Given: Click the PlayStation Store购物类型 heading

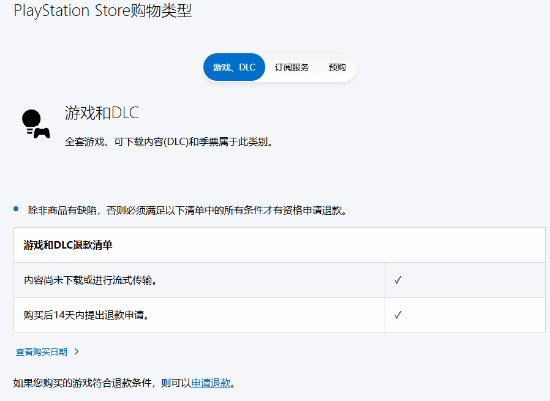Looking at the screenshot, I should coord(103,11).
